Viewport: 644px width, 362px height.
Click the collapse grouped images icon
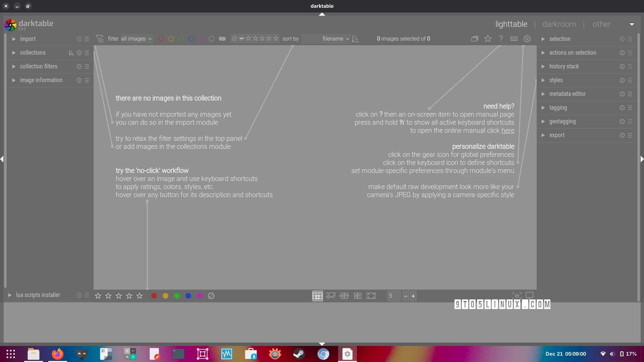[x=475, y=39]
